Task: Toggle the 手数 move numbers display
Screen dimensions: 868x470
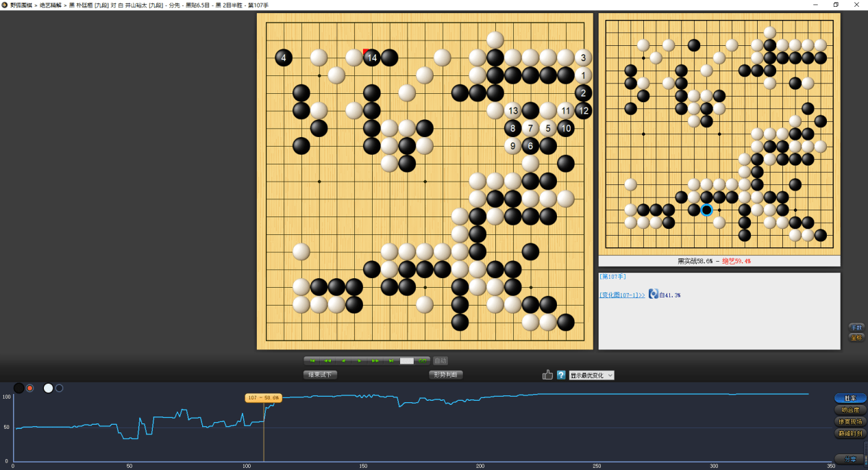Action: tap(856, 327)
